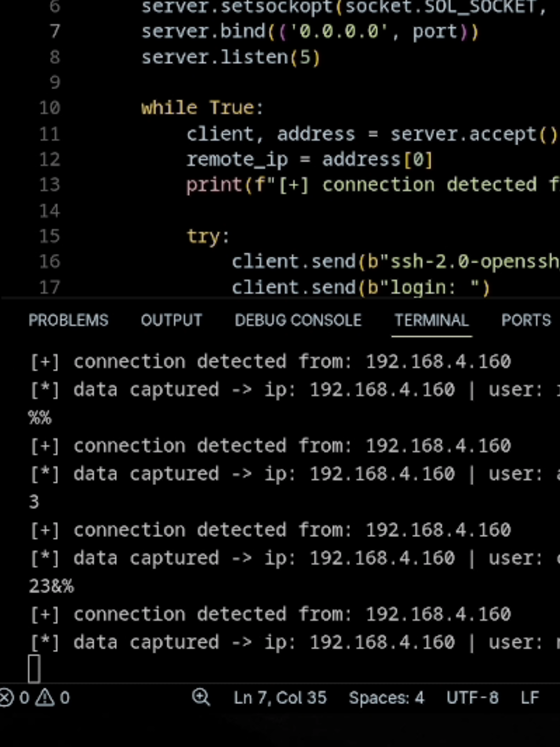Click line number 10 in the gutter

[50, 108]
